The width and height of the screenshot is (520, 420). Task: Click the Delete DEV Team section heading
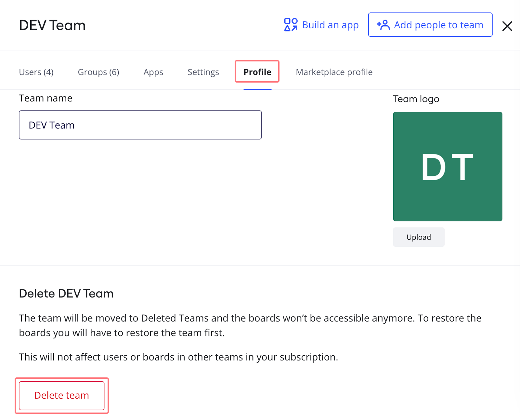[x=66, y=294]
